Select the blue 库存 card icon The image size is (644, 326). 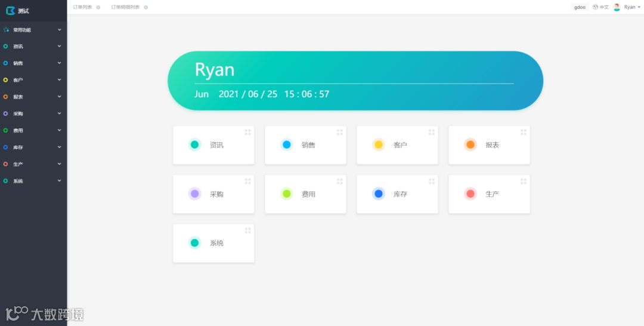[378, 193]
